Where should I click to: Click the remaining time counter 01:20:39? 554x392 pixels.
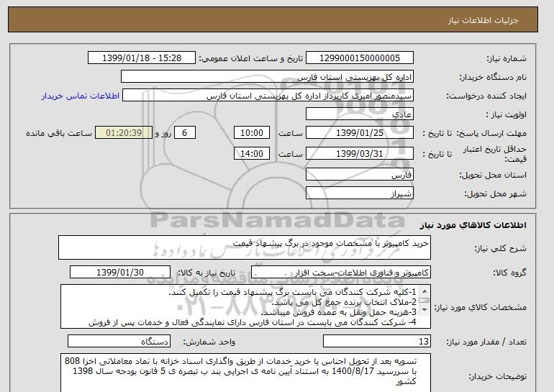124,133
